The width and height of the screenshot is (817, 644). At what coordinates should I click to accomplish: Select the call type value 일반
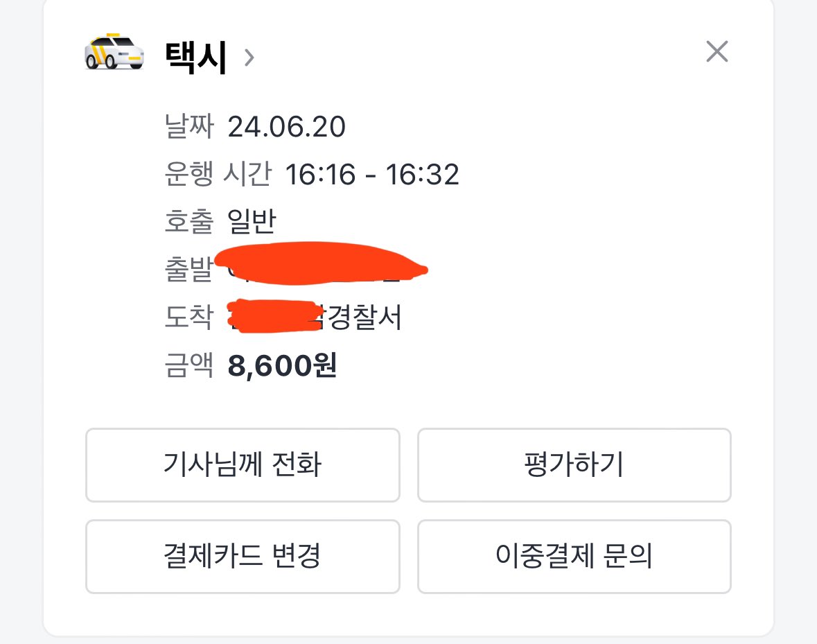252,222
